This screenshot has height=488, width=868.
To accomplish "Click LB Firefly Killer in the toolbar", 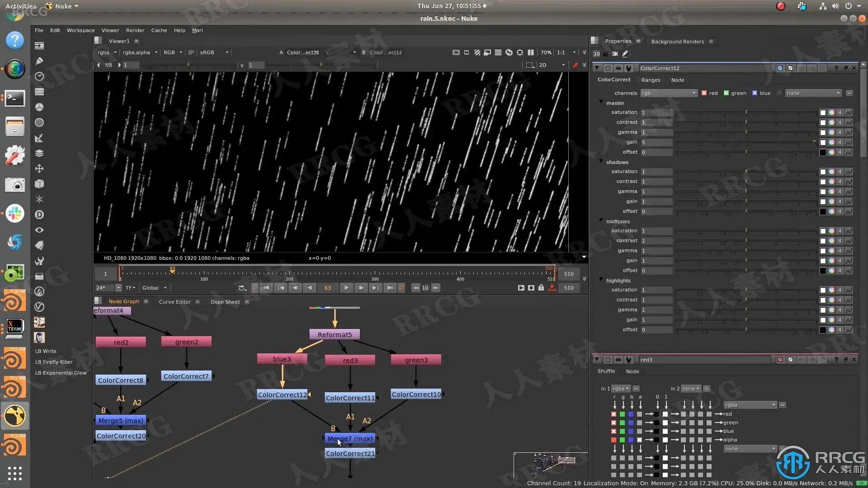I will point(54,362).
